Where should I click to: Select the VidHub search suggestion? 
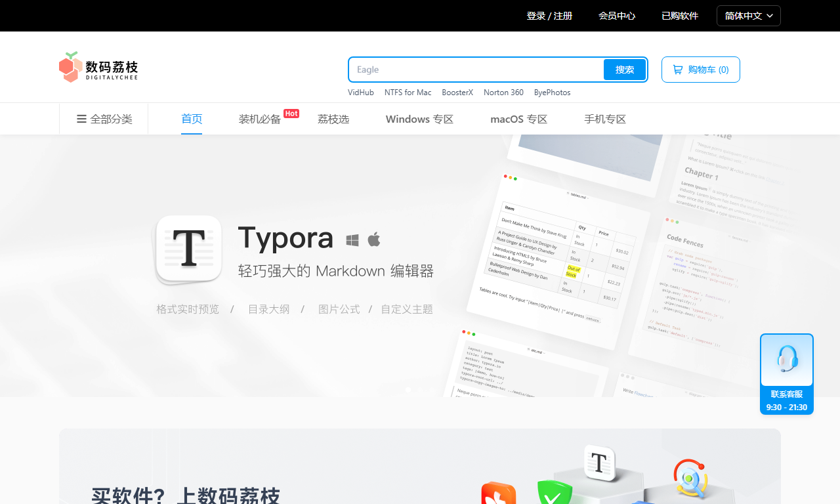361,93
